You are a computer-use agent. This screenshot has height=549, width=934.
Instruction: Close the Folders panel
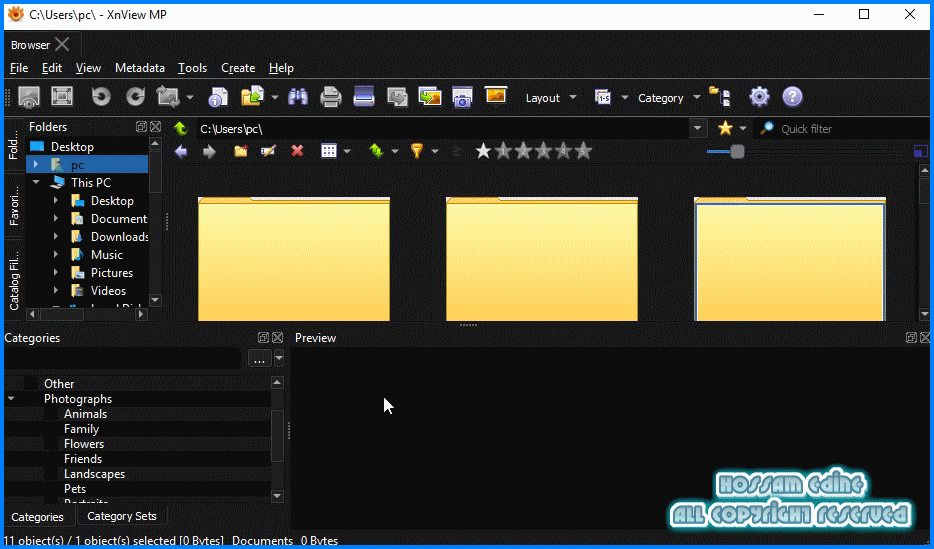155,126
